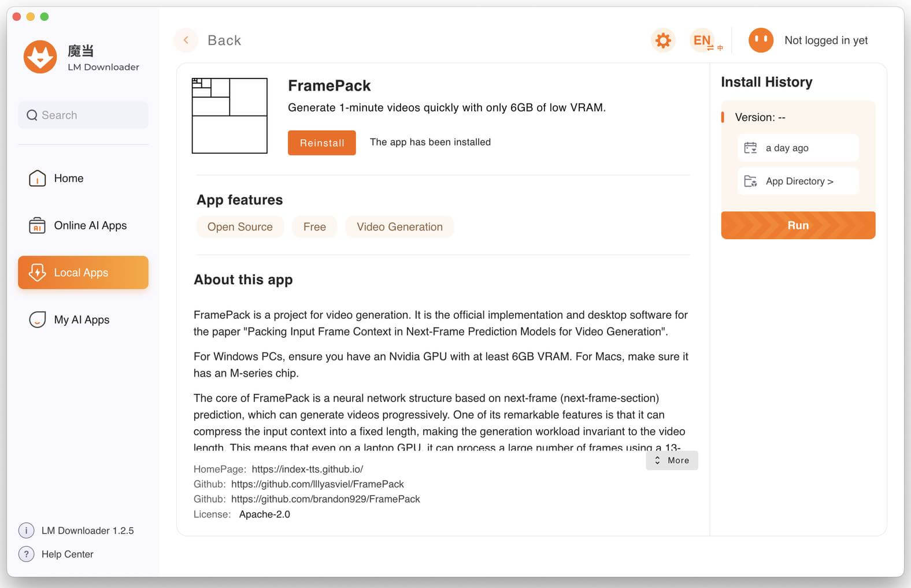The width and height of the screenshot is (911, 588).
Task: Click the About this app heading
Action: coord(243,280)
